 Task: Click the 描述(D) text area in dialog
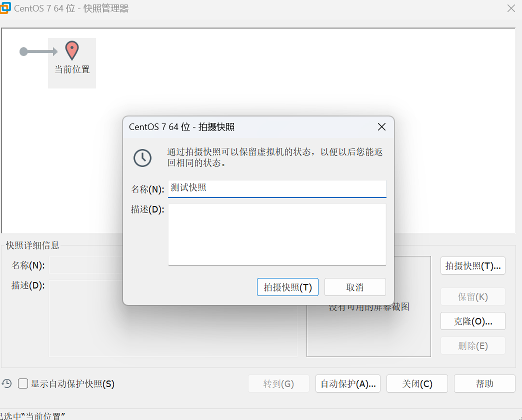(277, 234)
